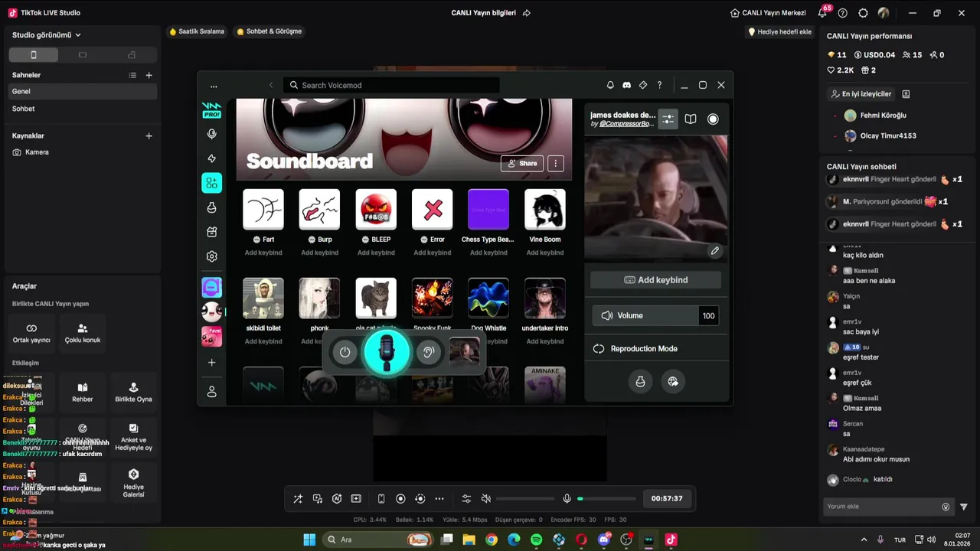Click the ticket coupon icon in Voicemod header
This screenshot has width=980, height=551.
coord(643,85)
